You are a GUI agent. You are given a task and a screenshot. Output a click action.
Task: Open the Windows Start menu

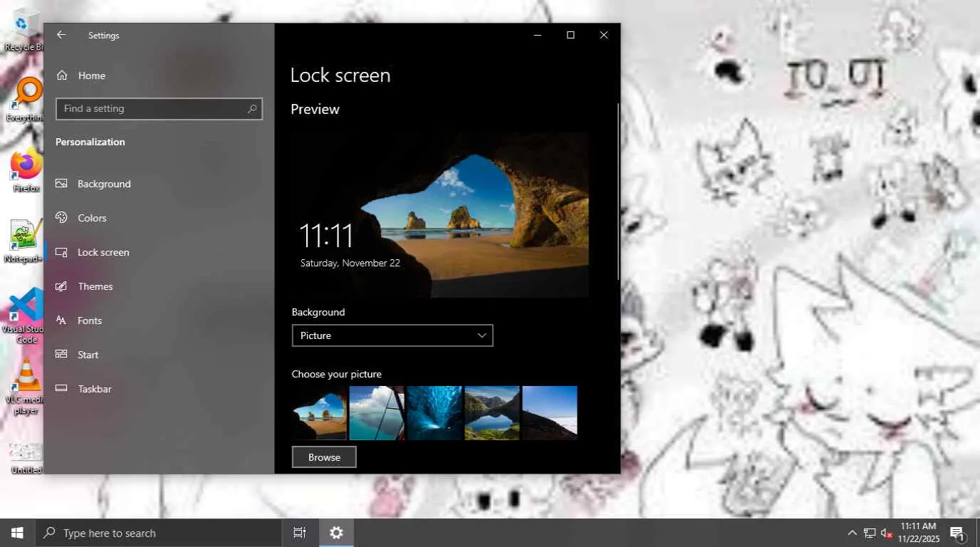coord(17,533)
